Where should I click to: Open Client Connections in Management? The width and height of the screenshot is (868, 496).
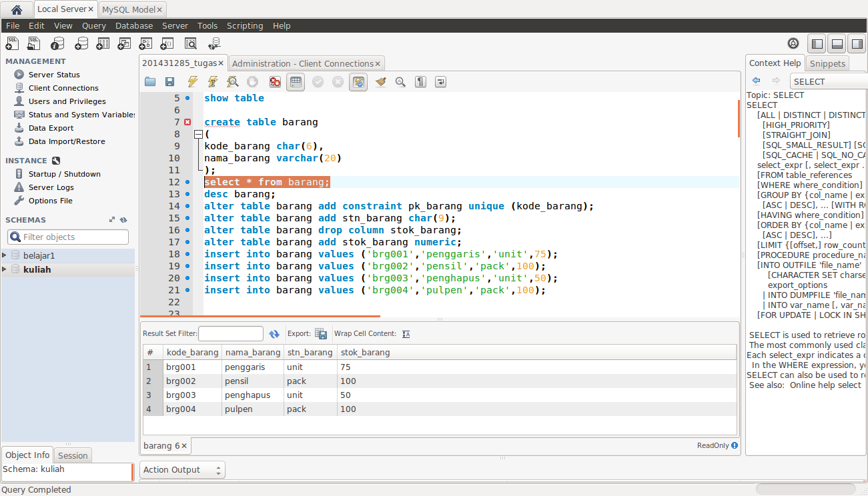(63, 88)
